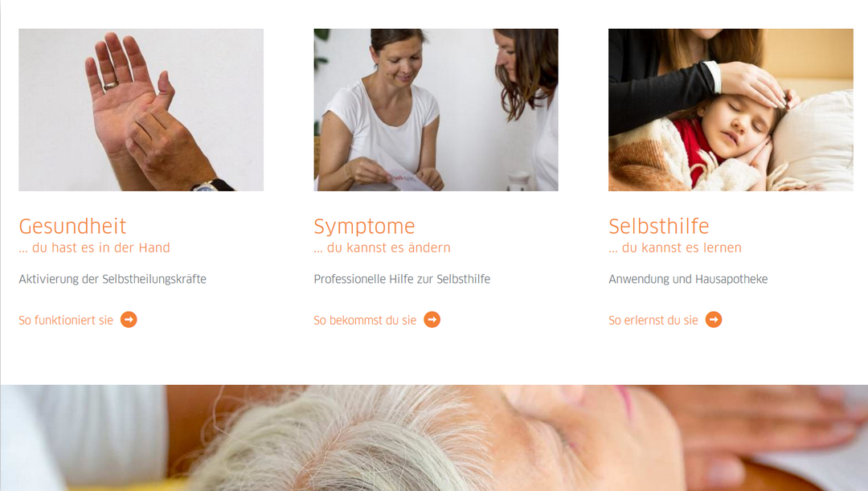Select the Selbsthilfe heading
Viewport: 868px width, 491px height.
pos(659,226)
